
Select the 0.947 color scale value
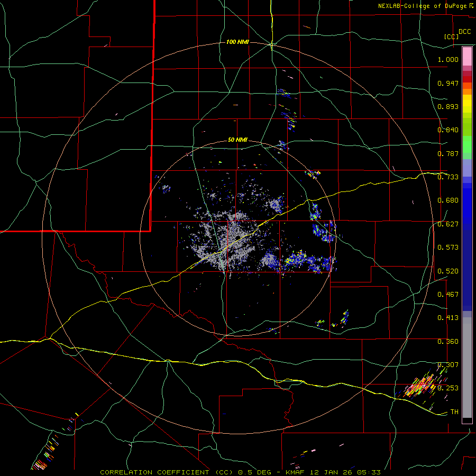448,83
